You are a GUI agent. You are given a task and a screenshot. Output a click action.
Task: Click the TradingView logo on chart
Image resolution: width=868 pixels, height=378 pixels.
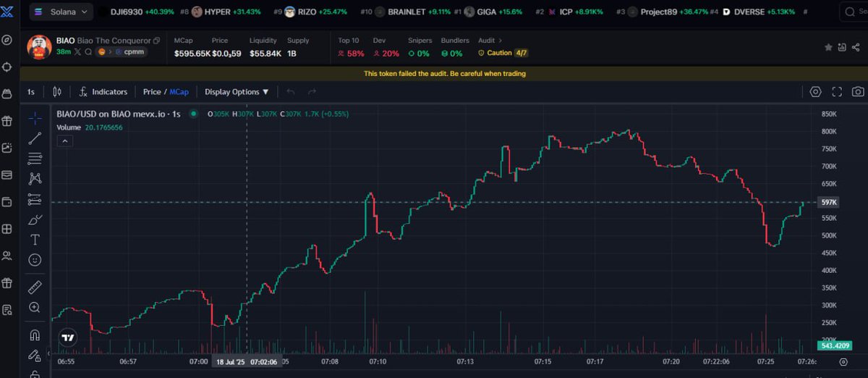[x=68, y=337]
